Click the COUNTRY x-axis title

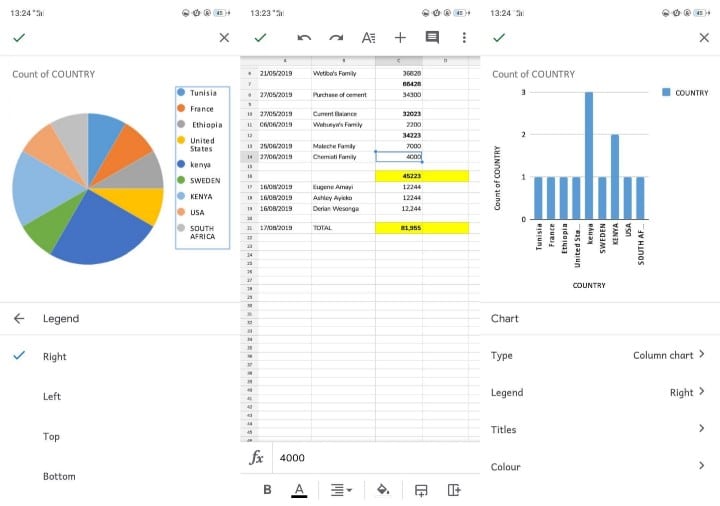[x=589, y=285]
